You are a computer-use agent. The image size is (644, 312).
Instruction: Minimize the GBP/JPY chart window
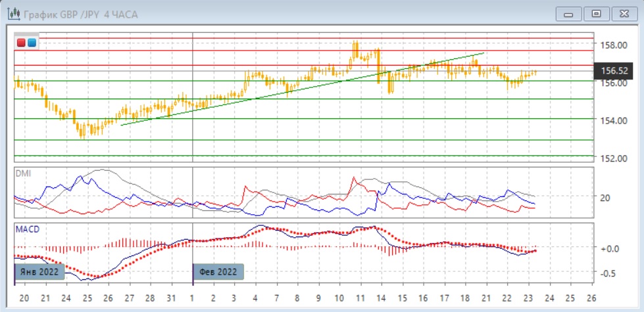pyautogui.click(x=569, y=14)
